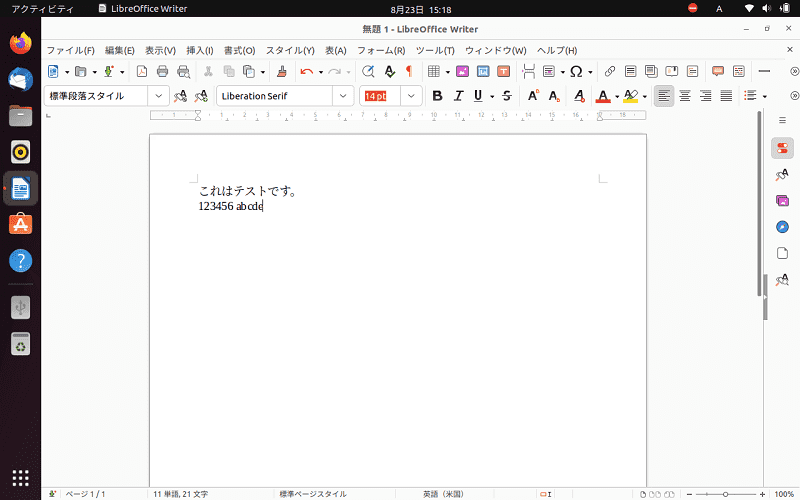The image size is (800, 500).
Task: Insert a text box icon
Action: click(504, 71)
